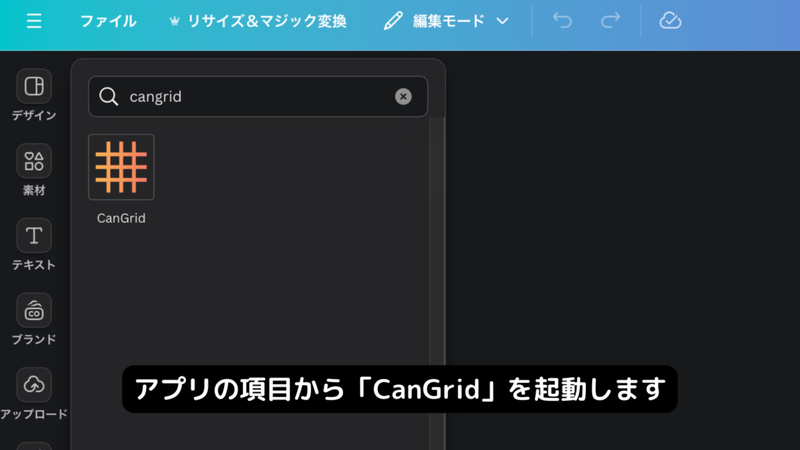Click the magnifier search icon
The width and height of the screenshot is (800, 450).
click(108, 96)
